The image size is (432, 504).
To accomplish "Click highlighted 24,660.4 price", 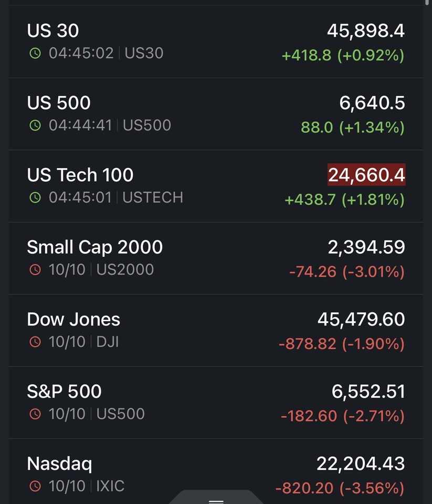I will point(366,175).
